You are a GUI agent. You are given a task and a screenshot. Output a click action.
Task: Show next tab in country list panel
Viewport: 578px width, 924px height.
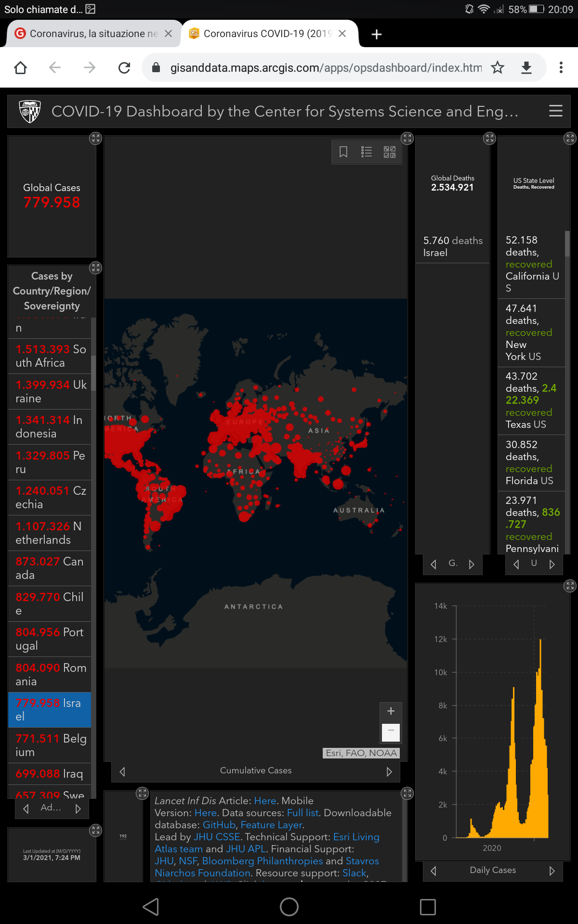click(x=78, y=808)
